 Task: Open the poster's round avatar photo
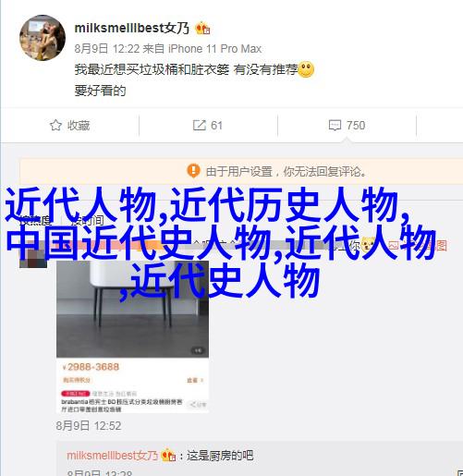pyautogui.click(x=43, y=38)
